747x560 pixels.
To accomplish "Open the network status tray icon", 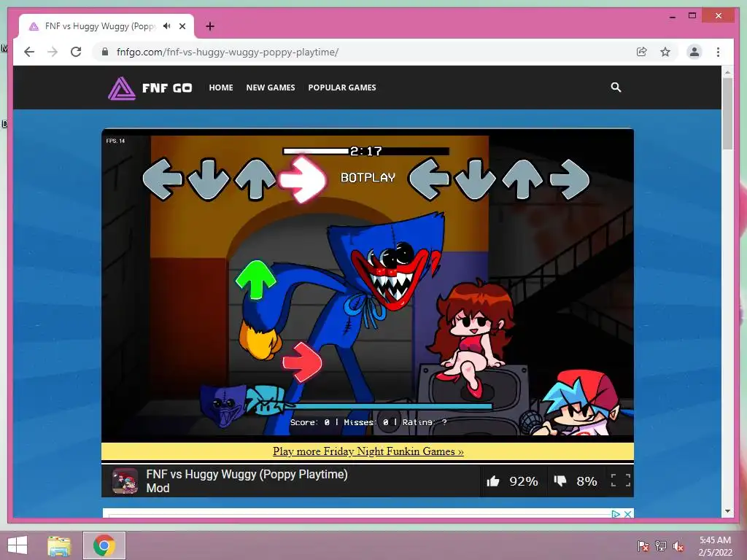I will tap(661, 546).
